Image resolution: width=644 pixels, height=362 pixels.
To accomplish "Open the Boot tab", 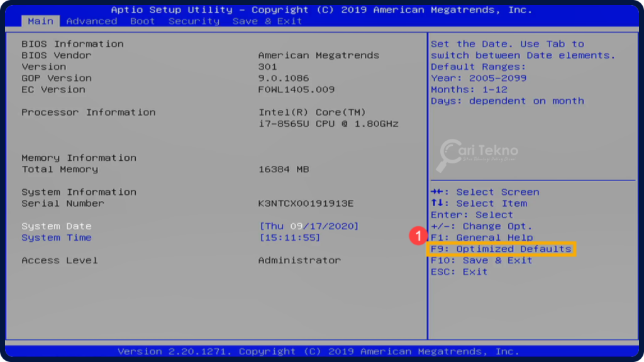I will (x=142, y=21).
